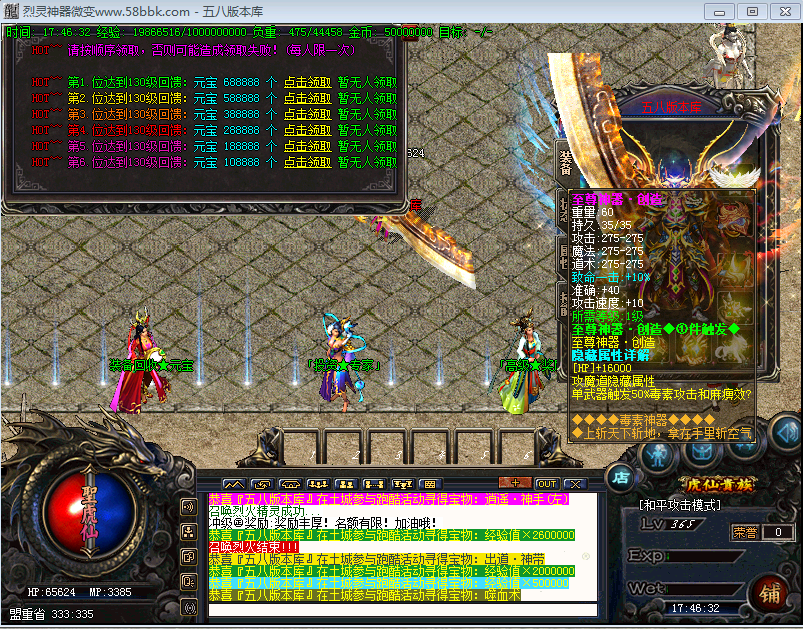The height and width of the screenshot is (629, 803).
Task: Select quick belt slot 3
Action: [x=388, y=446]
